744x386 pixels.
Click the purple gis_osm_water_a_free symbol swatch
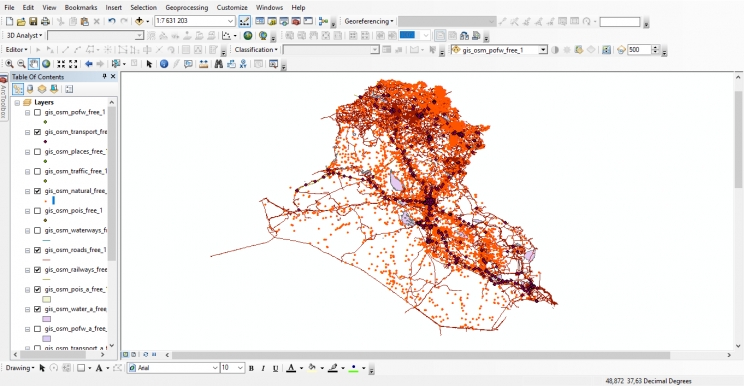coord(46,319)
